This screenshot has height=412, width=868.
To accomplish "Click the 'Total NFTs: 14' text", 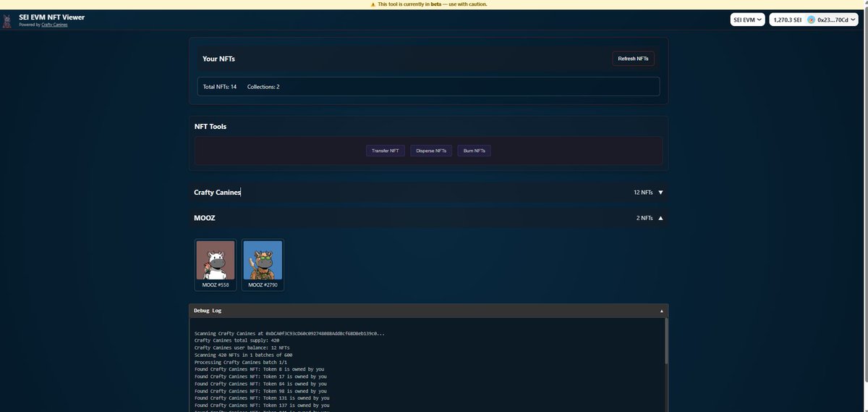I will [x=220, y=87].
